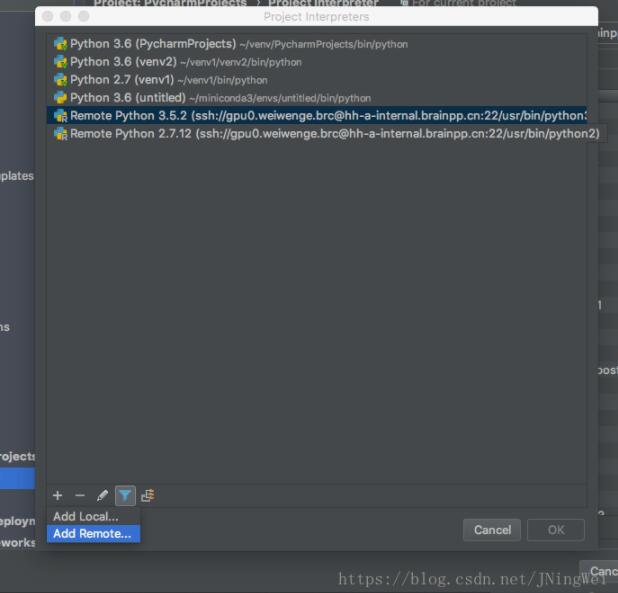Select Python 3.6 (PycharmProjects) interpreter row

[x=317, y=44]
